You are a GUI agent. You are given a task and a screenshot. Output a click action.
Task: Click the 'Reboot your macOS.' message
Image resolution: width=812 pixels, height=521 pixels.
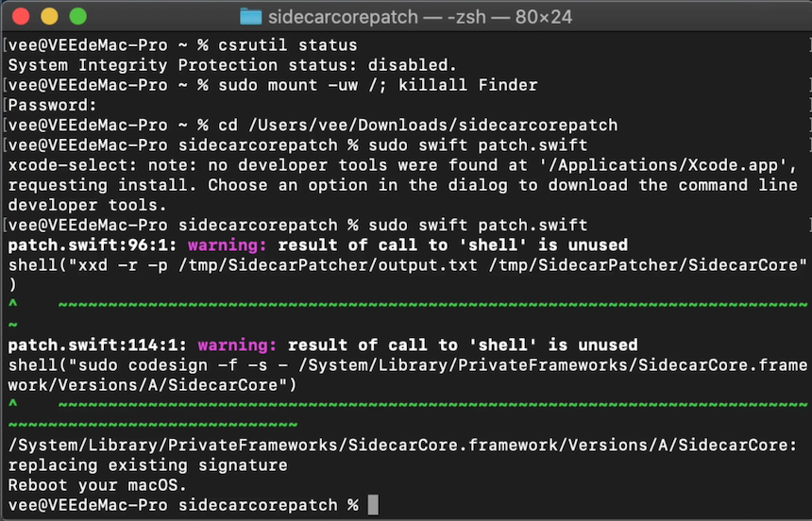click(x=97, y=485)
